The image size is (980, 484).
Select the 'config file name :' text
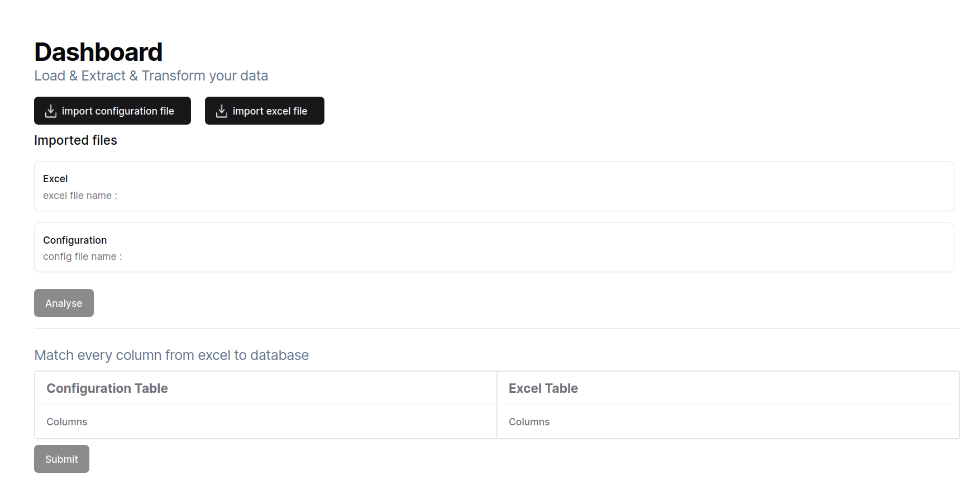pyautogui.click(x=82, y=257)
